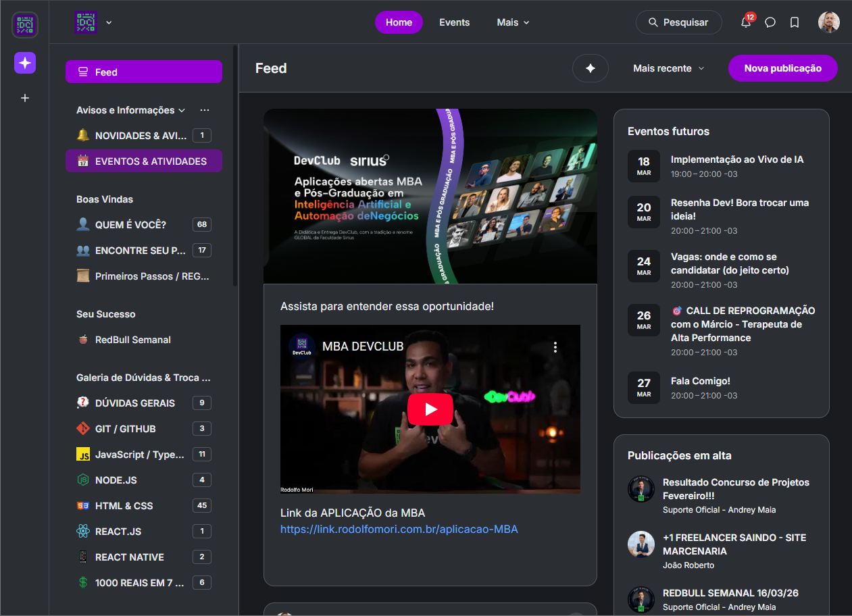Click the 68 count badge on QUEM É VOCÊ?
This screenshot has width=852, height=616.
[202, 225]
